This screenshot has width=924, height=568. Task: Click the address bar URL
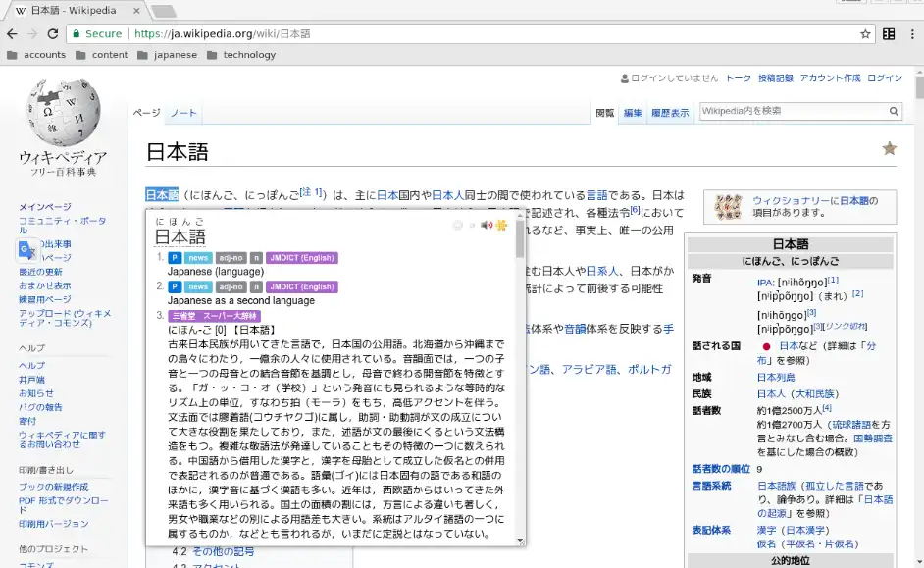coord(222,34)
